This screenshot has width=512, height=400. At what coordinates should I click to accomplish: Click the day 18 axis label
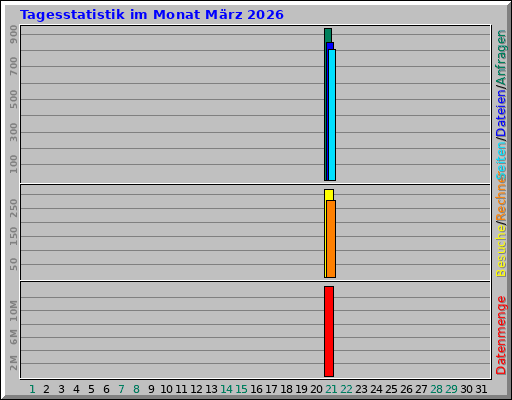coord(286,389)
